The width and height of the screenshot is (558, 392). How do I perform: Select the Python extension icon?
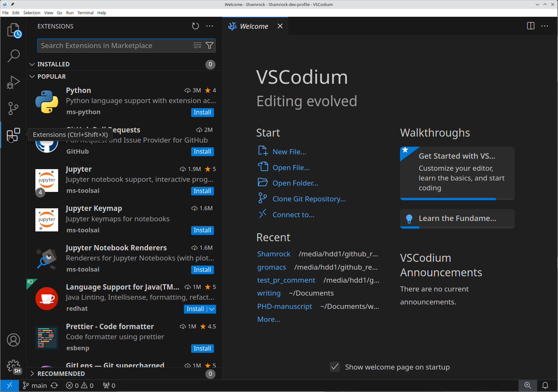click(47, 101)
